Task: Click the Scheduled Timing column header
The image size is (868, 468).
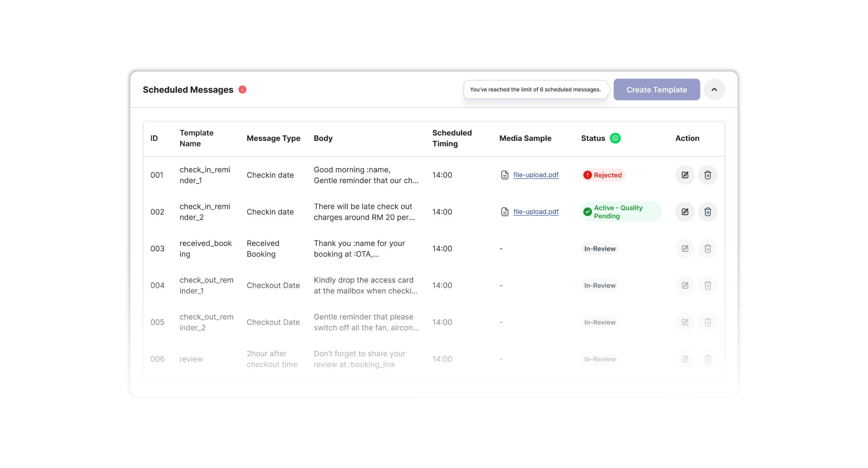Action: point(452,138)
